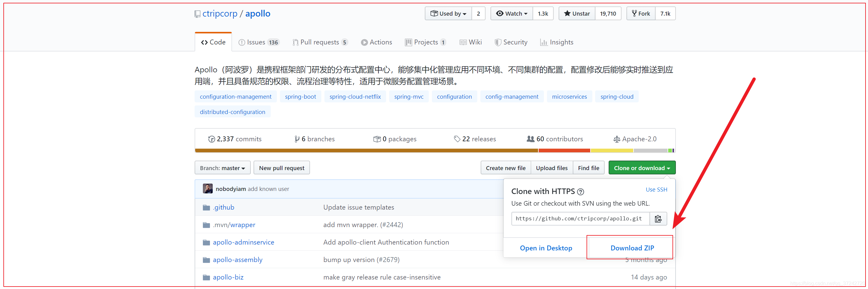868x289 pixels.
Task: View the 22 releases
Action: (475, 139)
